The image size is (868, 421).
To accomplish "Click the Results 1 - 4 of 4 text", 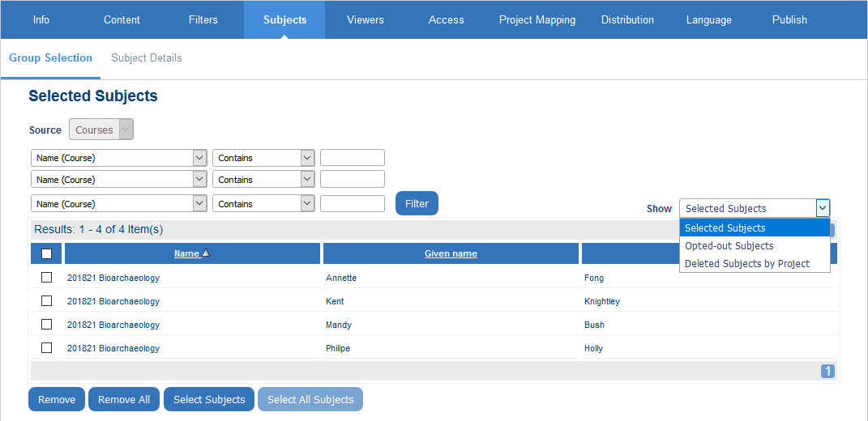I will 99,229.
